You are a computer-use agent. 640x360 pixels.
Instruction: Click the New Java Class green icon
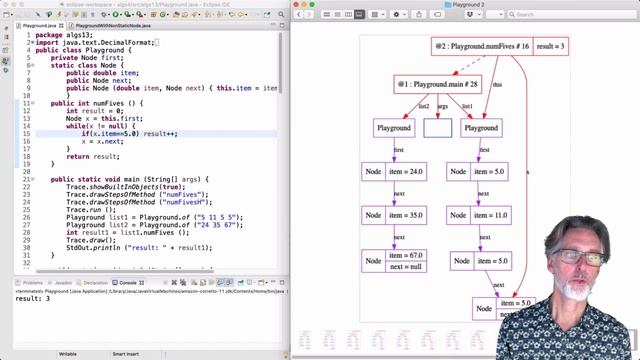point(162,14)
